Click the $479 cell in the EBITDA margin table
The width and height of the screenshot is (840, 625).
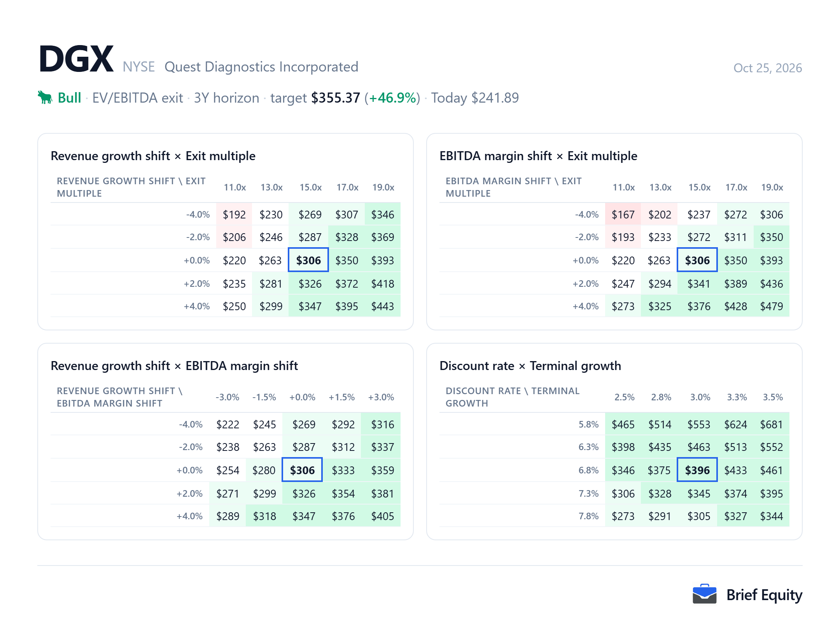pyautogui.click(x=772, y=306)
